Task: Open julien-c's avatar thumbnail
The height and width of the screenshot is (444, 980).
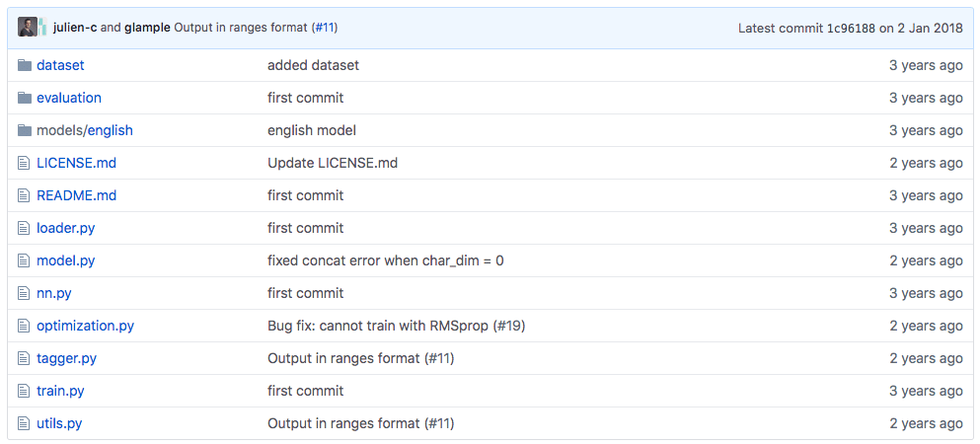Action: pyautogui.click(x=28, y=28)
